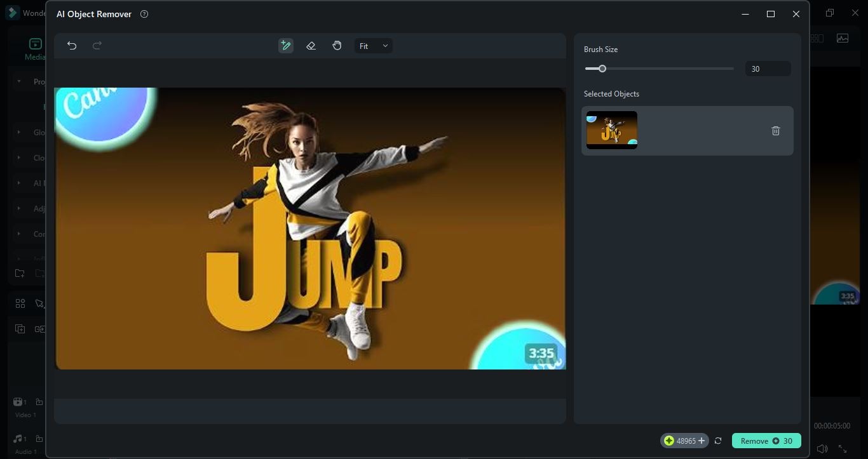Expand the Cor… tree arrow in Filmora
Viewport: 868px width, 459px height.
point(19,234)
